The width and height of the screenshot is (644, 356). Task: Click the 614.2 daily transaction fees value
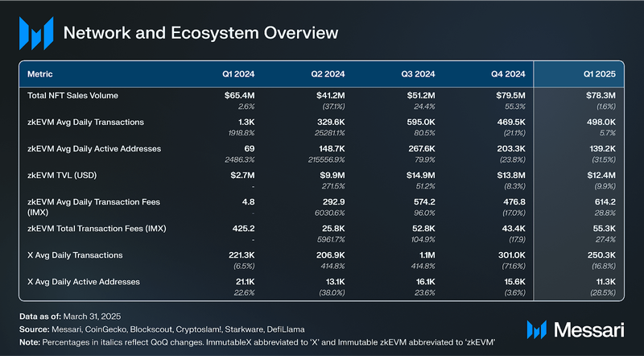pos(605,202)
